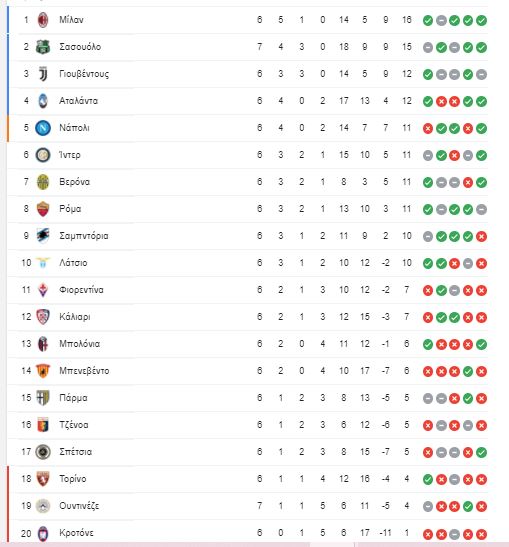
Task: Click the Ίντερ circular crest
Action: click(x=43, y=155)
